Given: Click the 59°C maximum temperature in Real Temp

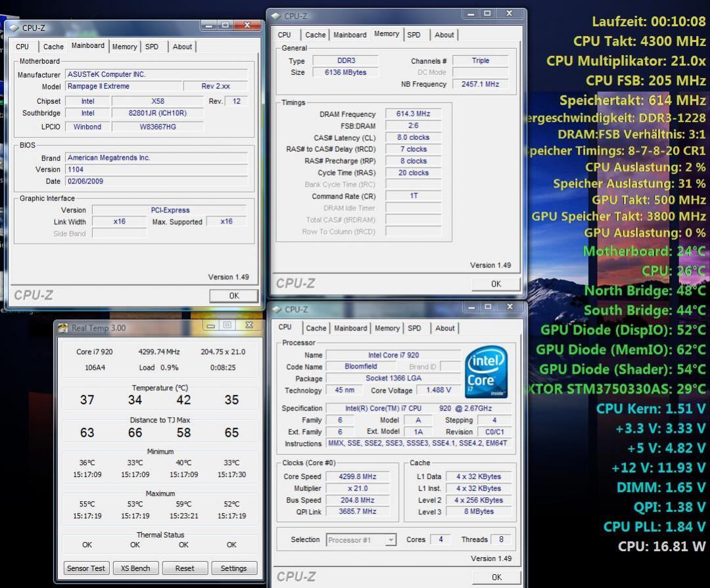Looking at the screenshot, I should point(183,504).
